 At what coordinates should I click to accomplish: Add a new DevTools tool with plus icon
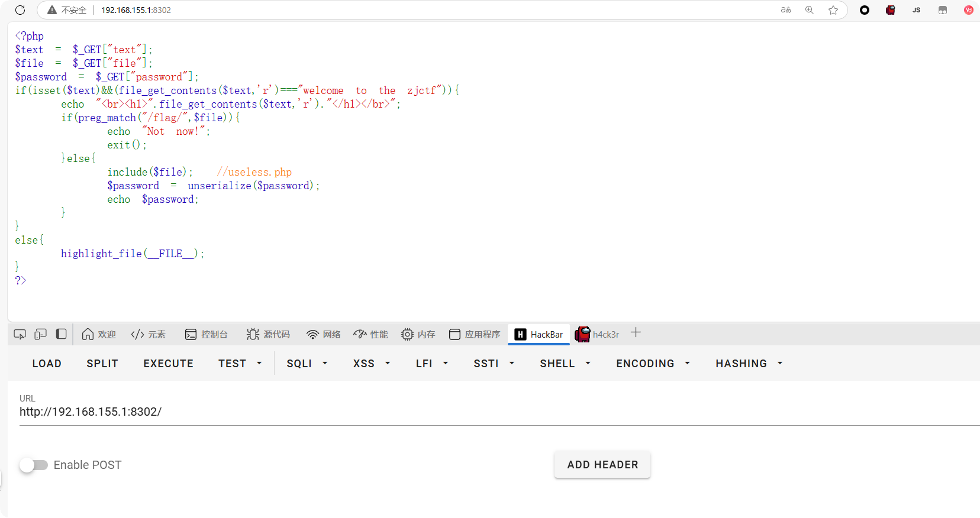[636, 333]
